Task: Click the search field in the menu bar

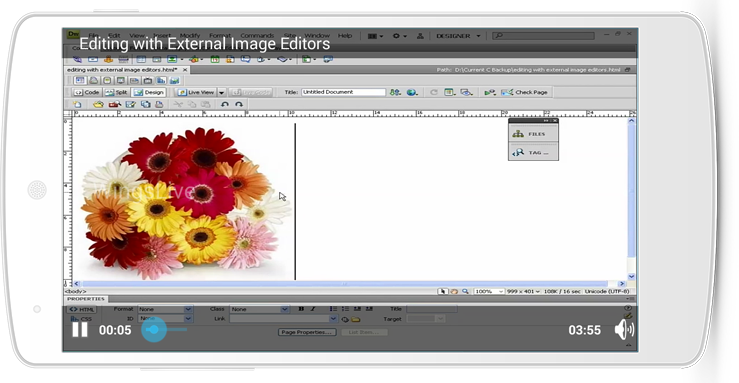Action: (543, 36)
